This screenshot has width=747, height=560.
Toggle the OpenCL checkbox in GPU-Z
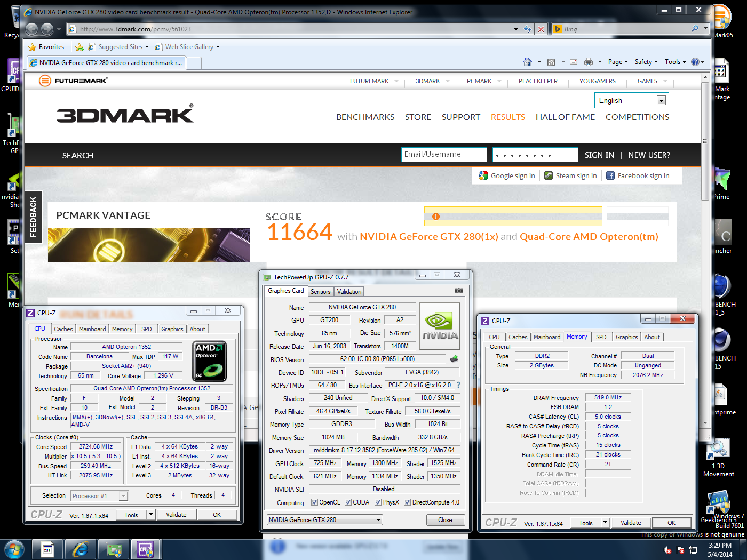315,502
